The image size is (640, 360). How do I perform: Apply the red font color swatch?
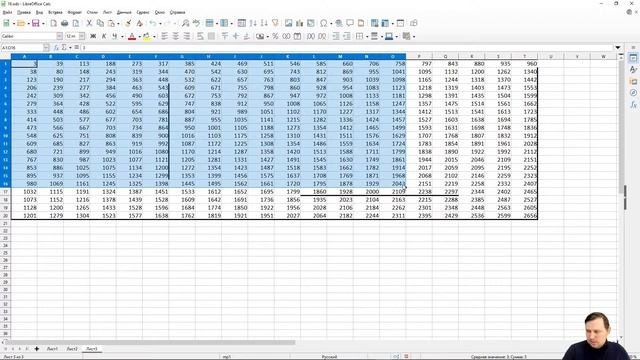click(x=132, y=36)
